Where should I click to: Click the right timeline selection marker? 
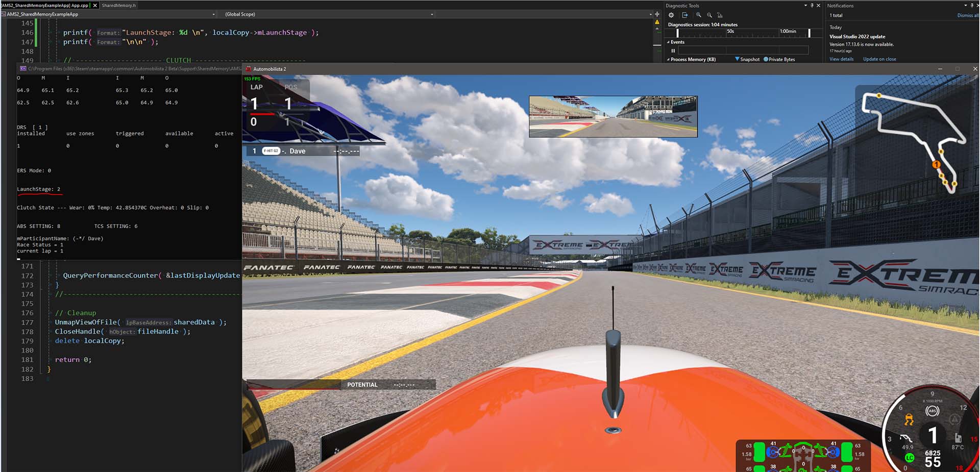pyautogui.click(x=809, y=33)
